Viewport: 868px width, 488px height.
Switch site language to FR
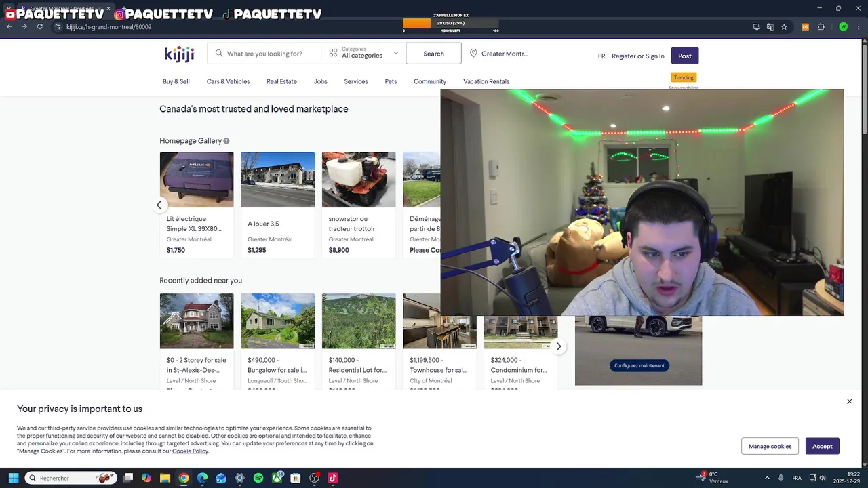[601, 56]
